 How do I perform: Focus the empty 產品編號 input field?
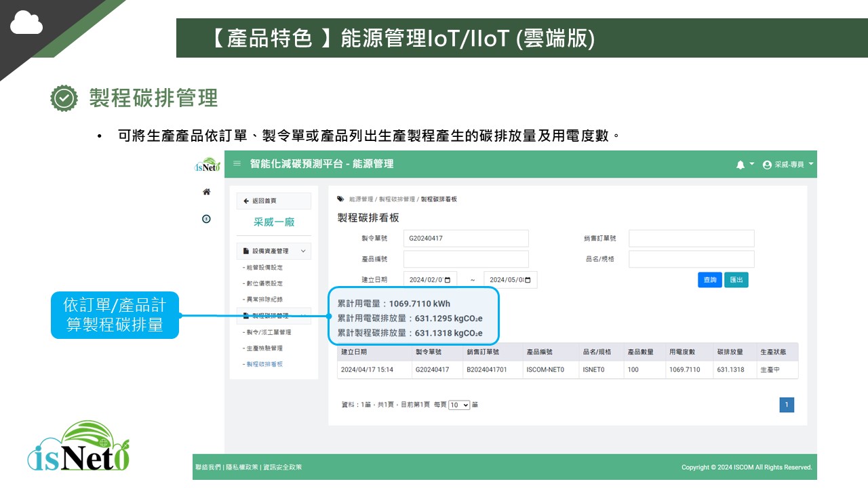click(x=466, y=259)
